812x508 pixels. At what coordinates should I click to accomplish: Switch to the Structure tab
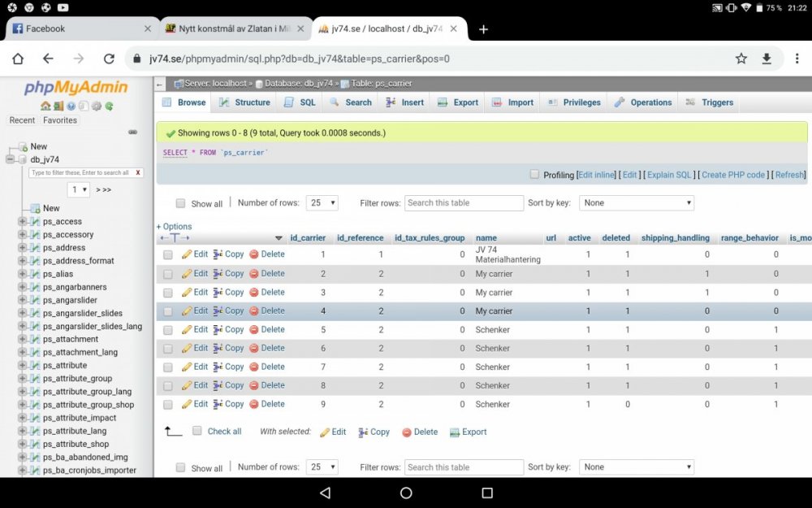coord(244,102)
